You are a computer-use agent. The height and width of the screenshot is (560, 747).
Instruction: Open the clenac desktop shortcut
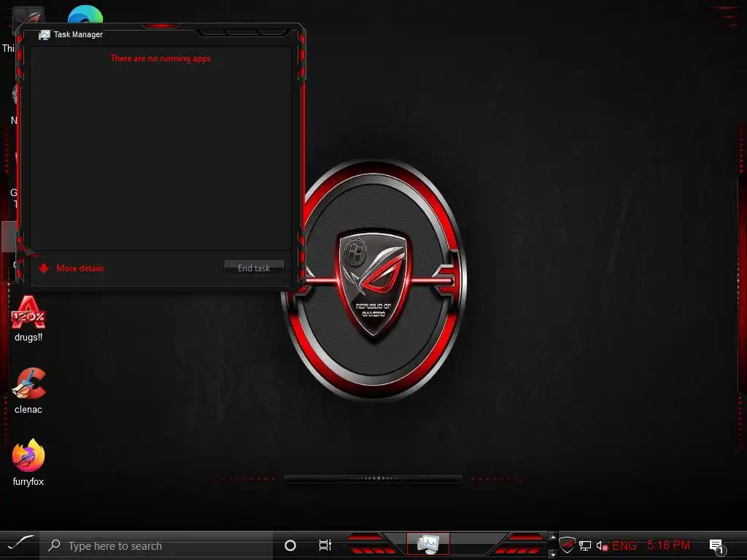[28, 391]
